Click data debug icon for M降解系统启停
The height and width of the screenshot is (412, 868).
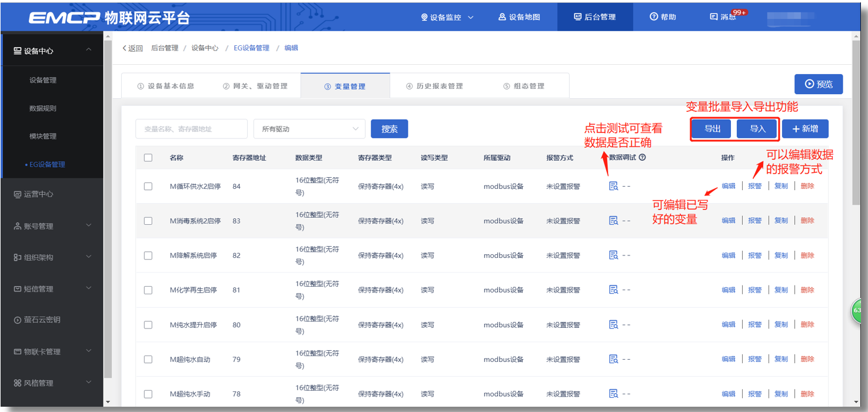[613, 255]
